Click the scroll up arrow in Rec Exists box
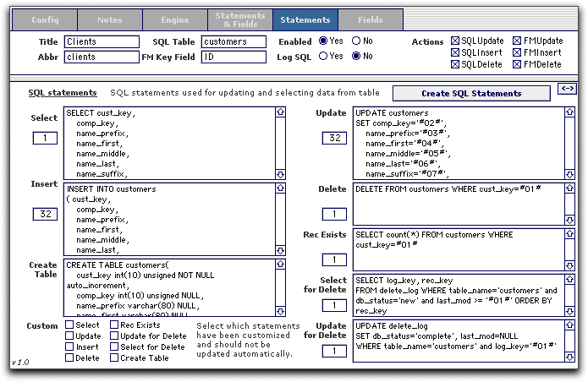This screenshot has width=588, height=382. 569,234
